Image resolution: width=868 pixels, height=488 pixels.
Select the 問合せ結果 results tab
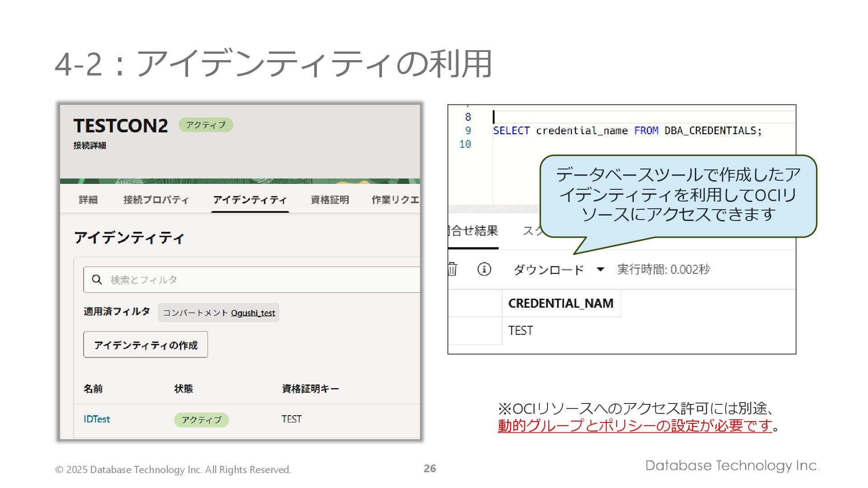point(473,231)
